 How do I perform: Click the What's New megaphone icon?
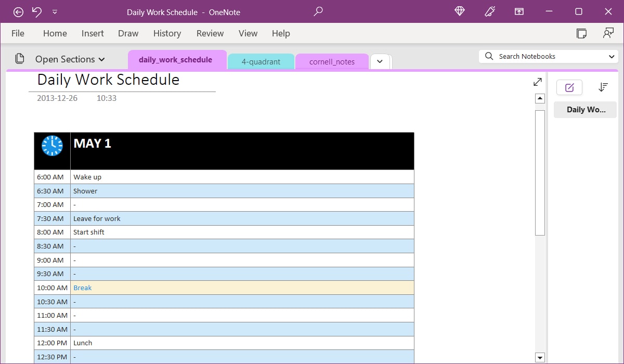click(489, 11)
